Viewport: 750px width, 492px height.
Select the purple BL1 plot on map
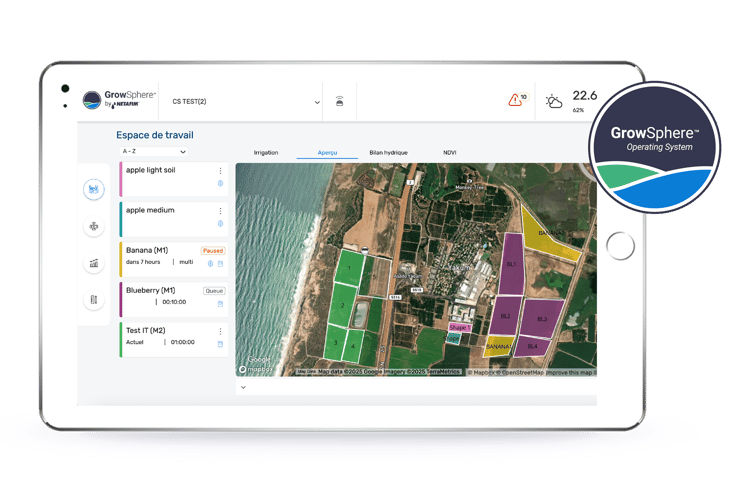511,265
